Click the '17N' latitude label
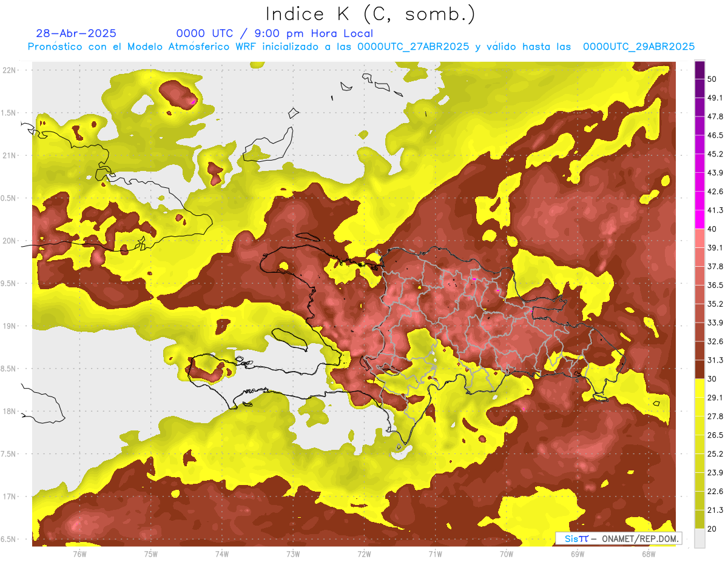The width and height of the screenshot is (728, 562). [x=9, y=497]
